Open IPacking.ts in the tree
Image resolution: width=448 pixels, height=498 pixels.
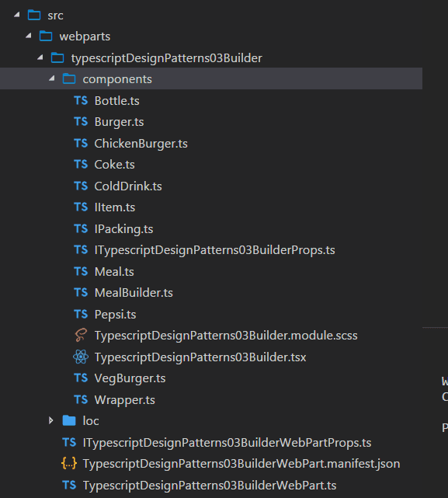pyautogui.click(x=123, y=229)
